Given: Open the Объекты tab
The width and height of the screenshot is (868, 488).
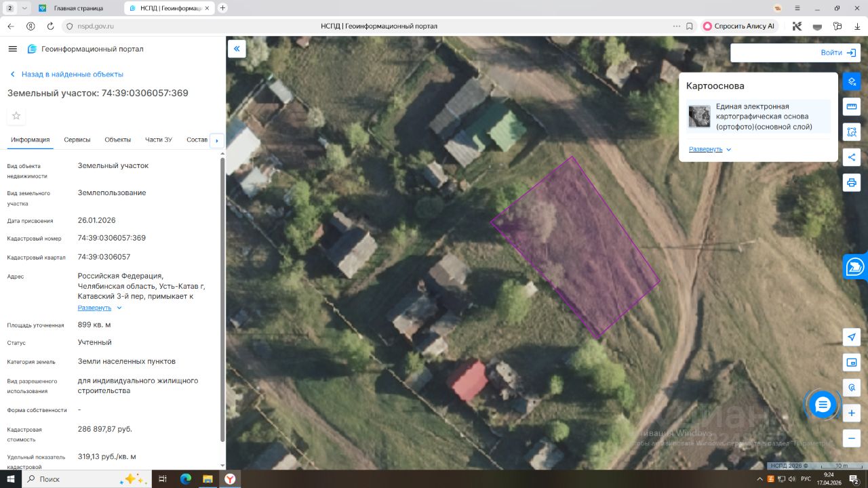Looking at the screenshot, I should (x=118, y=140).
